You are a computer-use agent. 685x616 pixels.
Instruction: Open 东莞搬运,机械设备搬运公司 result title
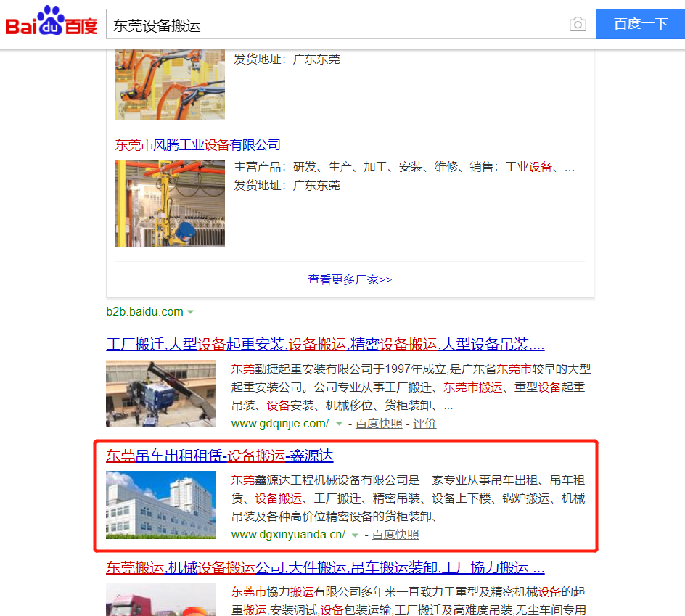tap(325, 567)
